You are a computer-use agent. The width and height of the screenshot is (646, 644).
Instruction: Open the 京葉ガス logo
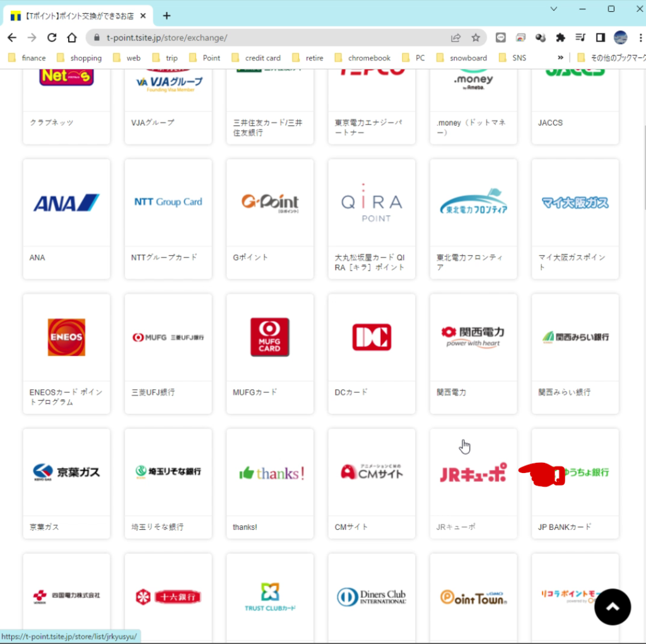pos(66,472)
